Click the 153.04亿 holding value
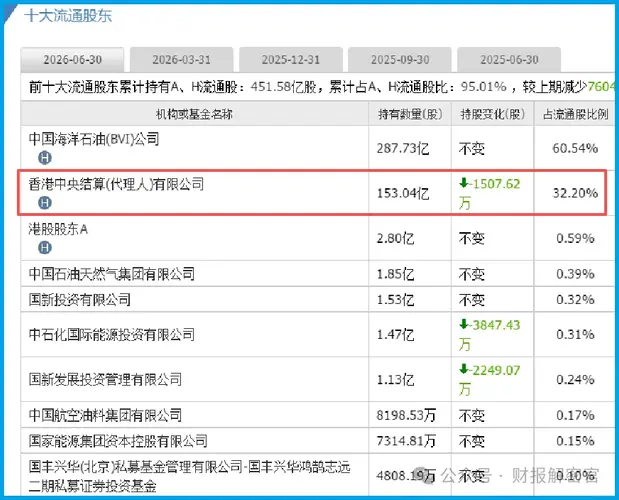Image resolution: width=619 pixels, height=500 pixels. pyautogui.click(x=403, y=193)
